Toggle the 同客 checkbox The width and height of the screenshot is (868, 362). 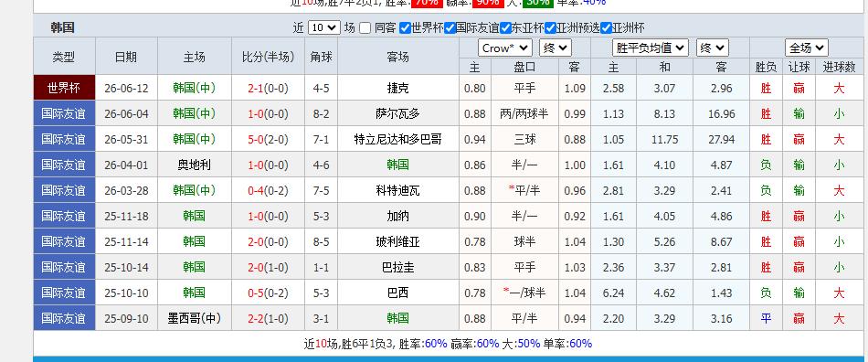point(365,28)
